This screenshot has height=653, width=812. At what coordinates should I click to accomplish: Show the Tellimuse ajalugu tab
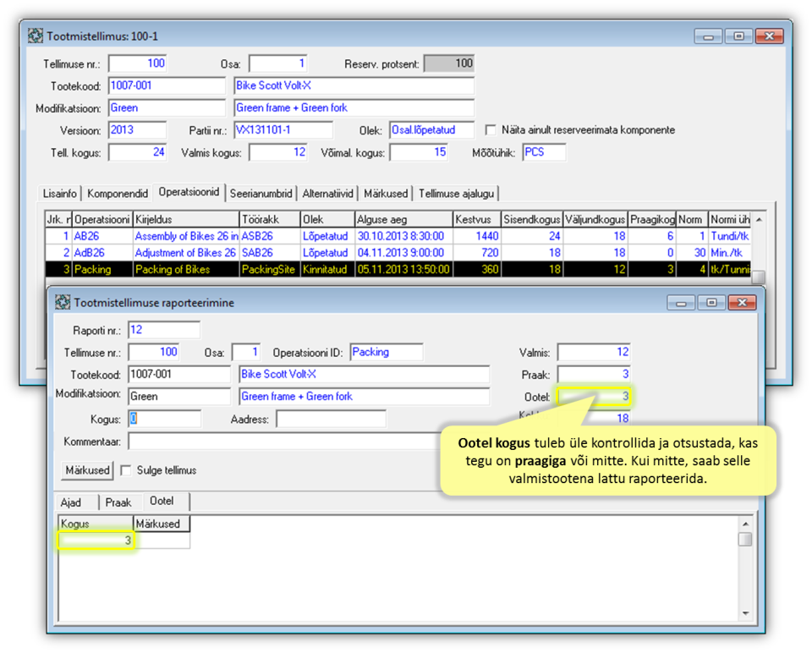coord(456,193)
